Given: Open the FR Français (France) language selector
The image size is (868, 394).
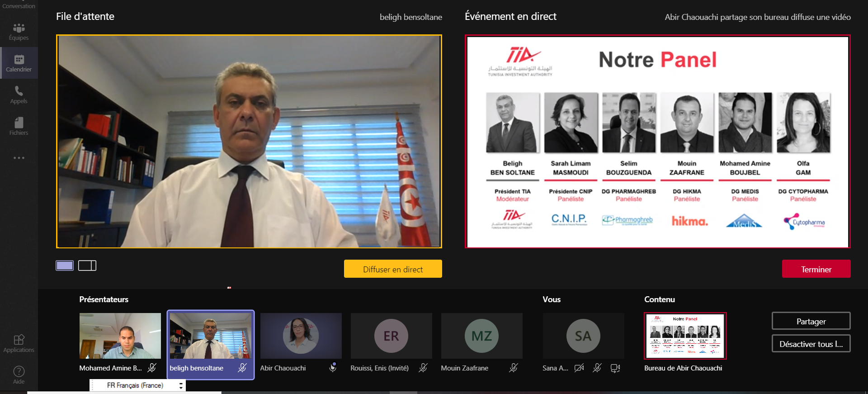Looking at the screenshot, I should coord(137,385).
